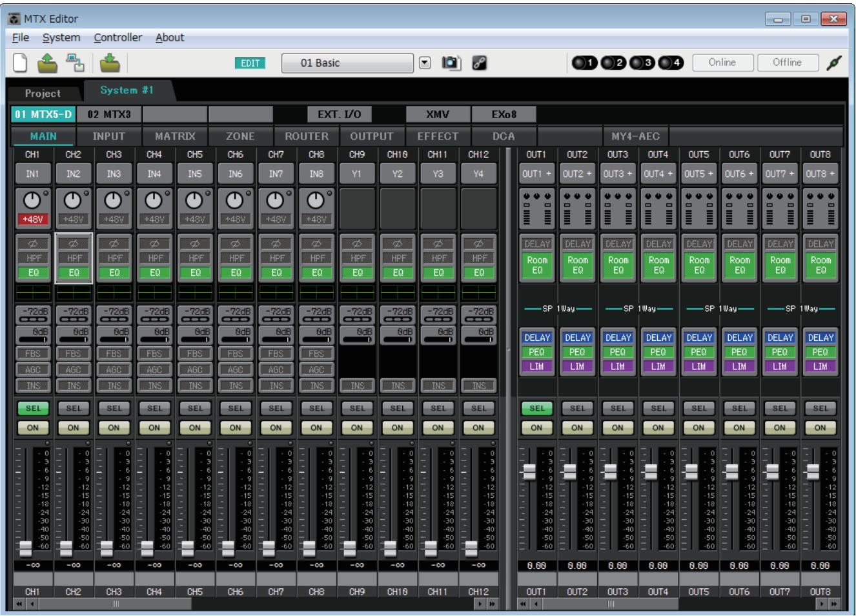The image size is (856, 616).
Task: Open the CH9 -72dB gate block
Action: (x=357, y=314)
